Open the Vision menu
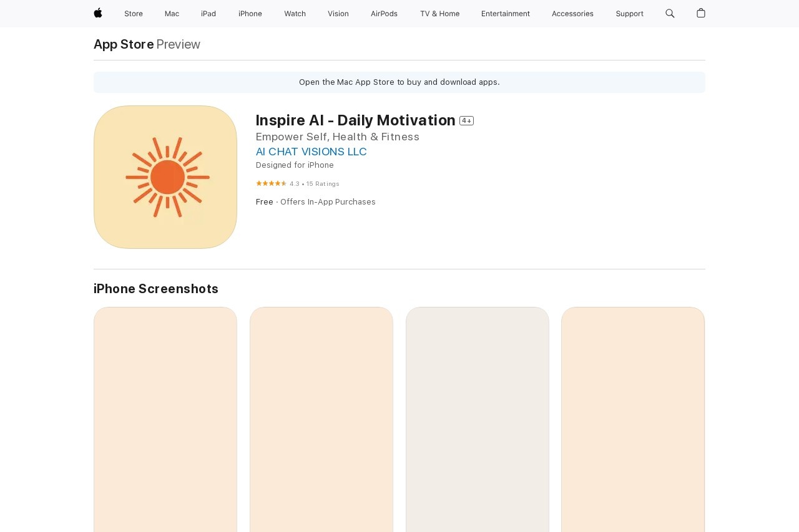The height and width of the screenshot is (532, 799). pos(338,14)
